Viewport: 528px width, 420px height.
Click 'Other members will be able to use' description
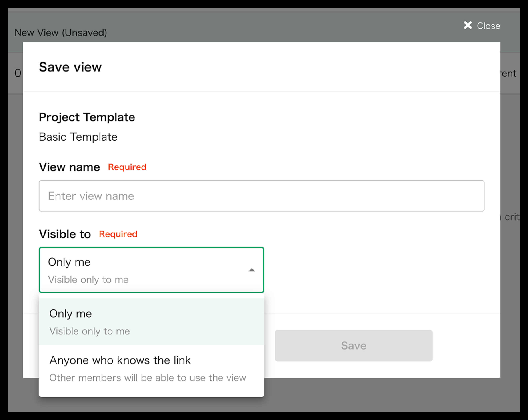147,378
